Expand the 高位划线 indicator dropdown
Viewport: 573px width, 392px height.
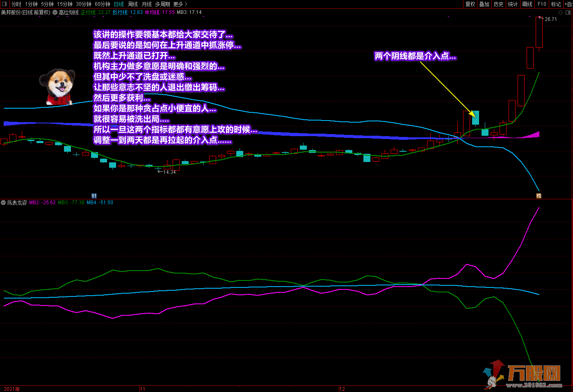pyautogui.click(x=55, y=12)
